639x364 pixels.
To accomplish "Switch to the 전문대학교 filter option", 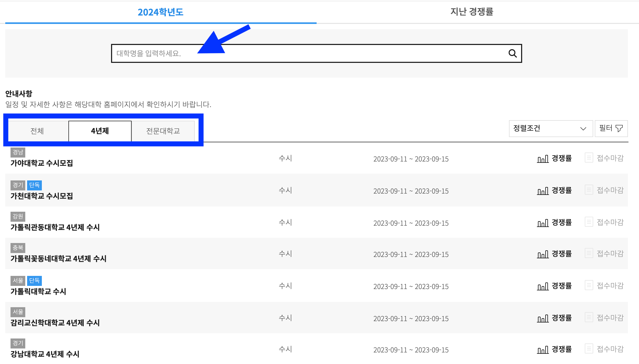I will [163, 131].
